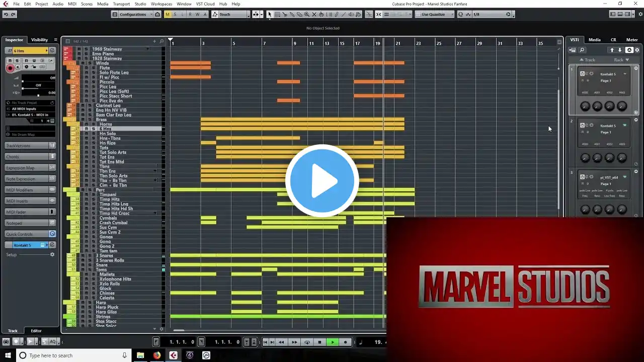Select the Zoom magnifier tool in toolbar
Image resolution: width=644 pixels, height=362 pixels.
306,15
